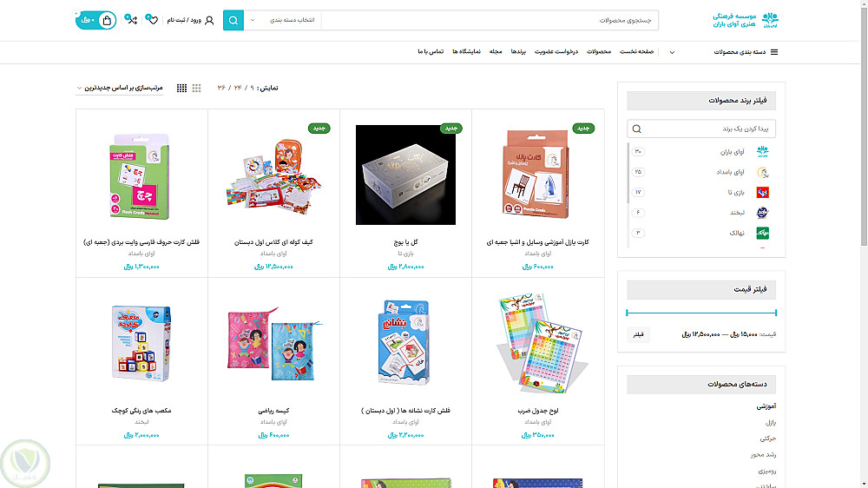Switch to the four-column grid view icon

(x=181, y=88)
